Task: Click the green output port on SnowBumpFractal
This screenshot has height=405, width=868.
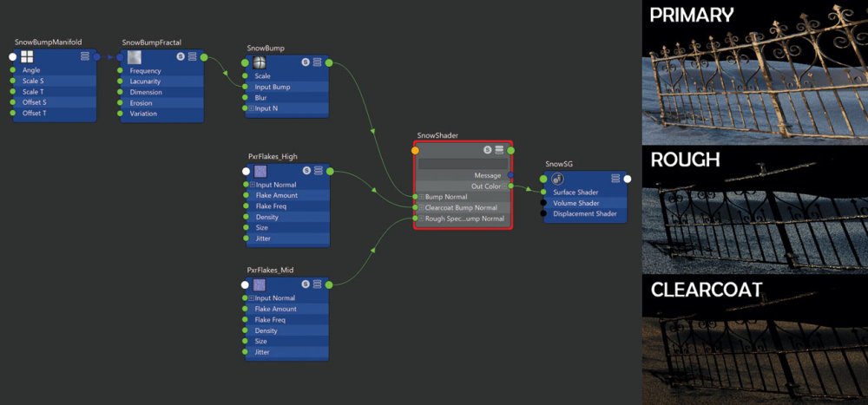Action: point(204,56)
